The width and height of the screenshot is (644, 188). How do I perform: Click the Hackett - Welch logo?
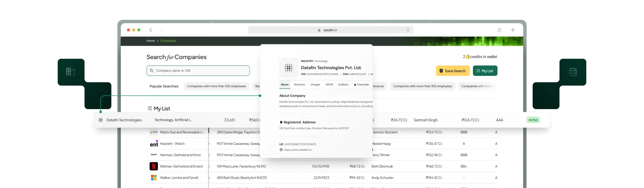click(x=154, y=144)
